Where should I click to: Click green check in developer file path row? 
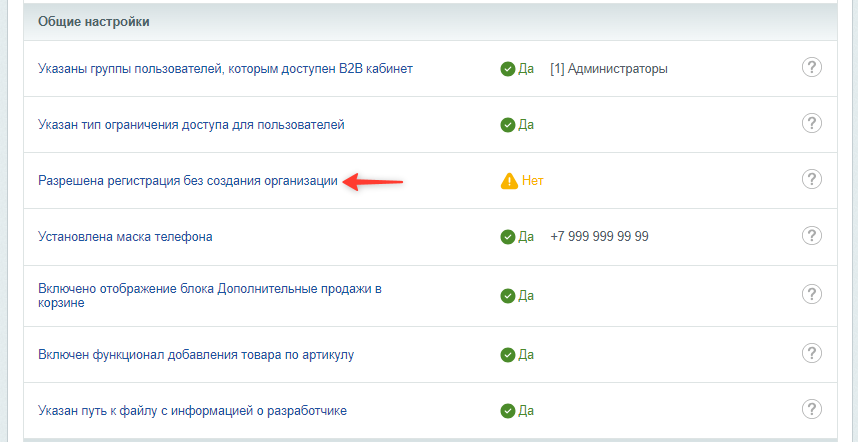coord(508,411)
